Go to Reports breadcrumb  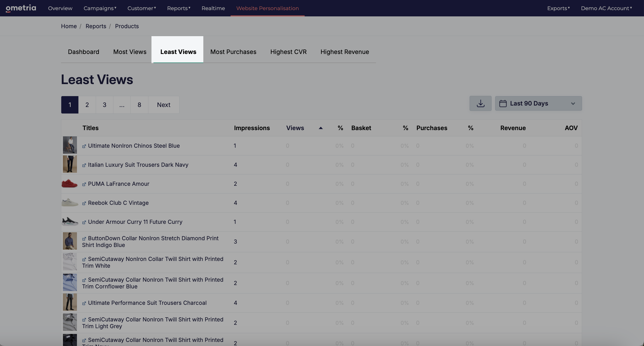96,26
